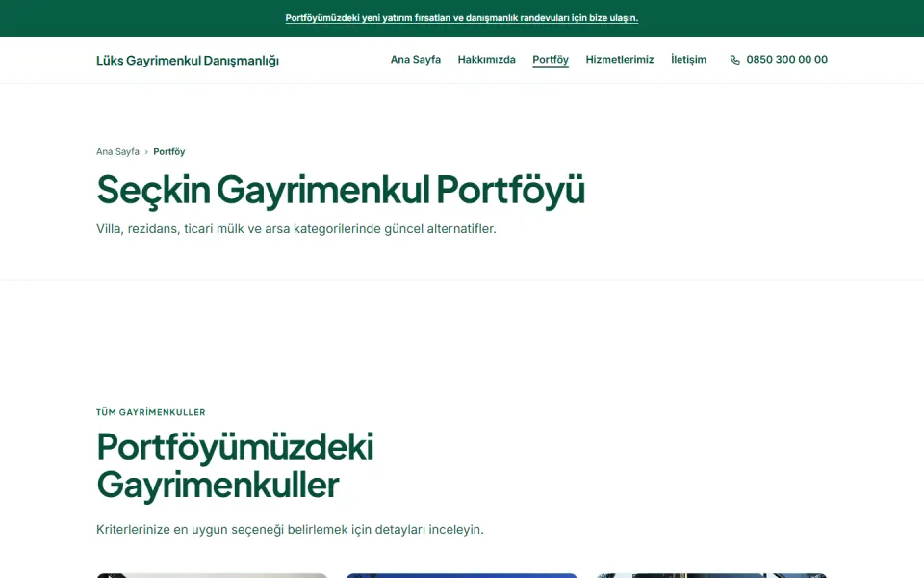The image size is (924, 578).
Task: Click the Seçkin Gayrimenkul Portföyü heading
Action: pyautogui.click(x=341, y=191)
